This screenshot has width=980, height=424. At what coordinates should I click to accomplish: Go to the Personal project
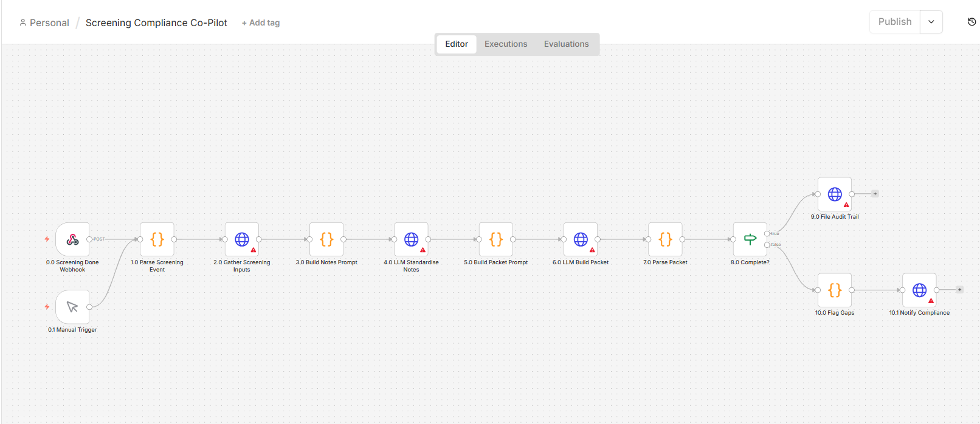[x=44, y=23]
